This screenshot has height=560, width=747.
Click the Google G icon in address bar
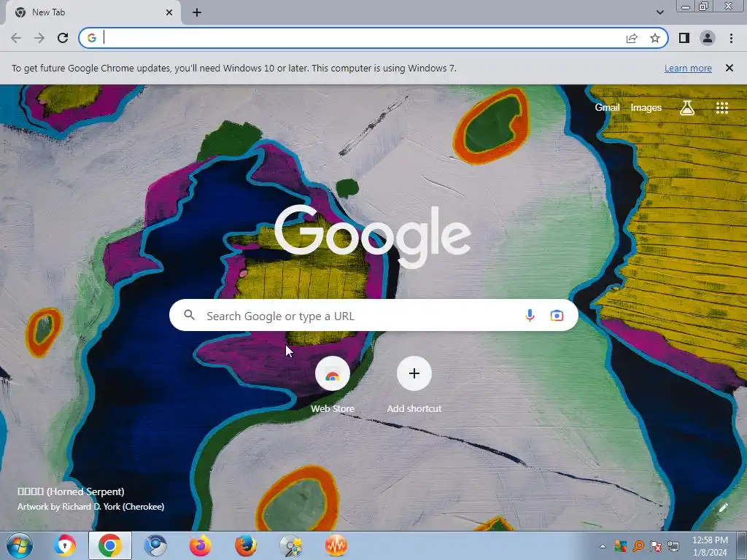(92, 38)
